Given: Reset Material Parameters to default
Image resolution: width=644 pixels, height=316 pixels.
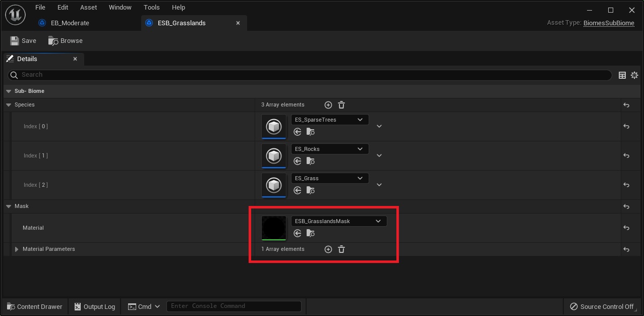Looking at the screenshot, I should pyautogui.click(x=626, y=249).
